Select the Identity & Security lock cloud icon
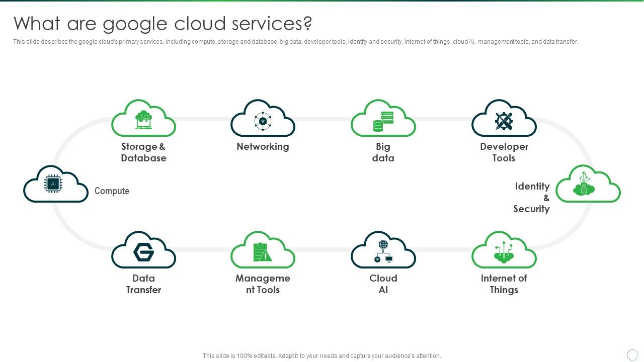The width and height of the screenshot is (644, 362). [x=588, y=184]
